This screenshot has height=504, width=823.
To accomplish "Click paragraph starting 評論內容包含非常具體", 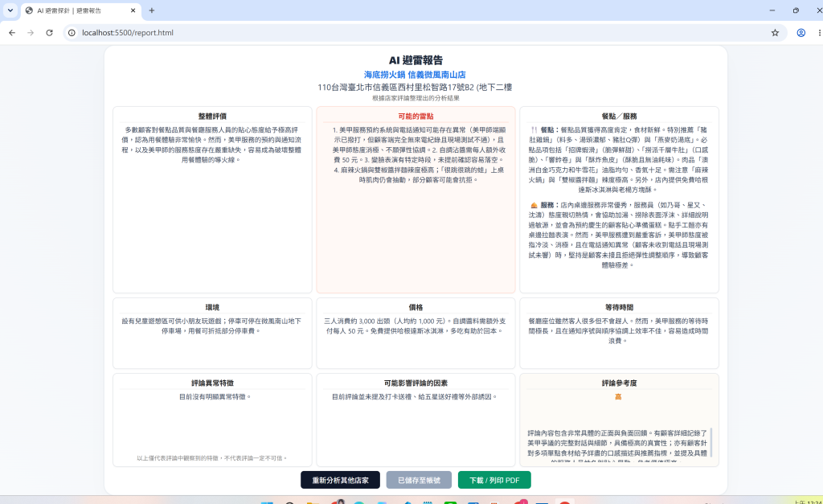I will click(617, 447).
